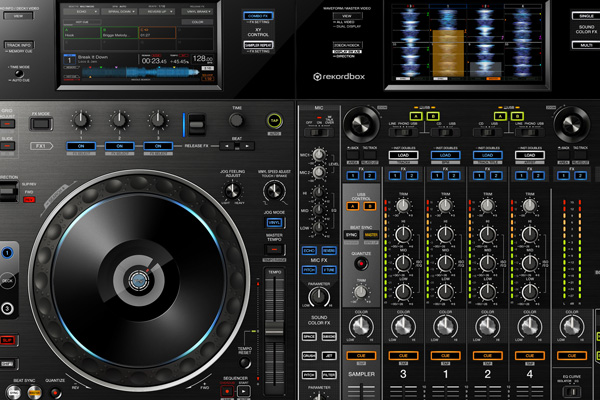
Task: Click the waveform VIEW button near rekordbox logo
Action: click(347, 16)
